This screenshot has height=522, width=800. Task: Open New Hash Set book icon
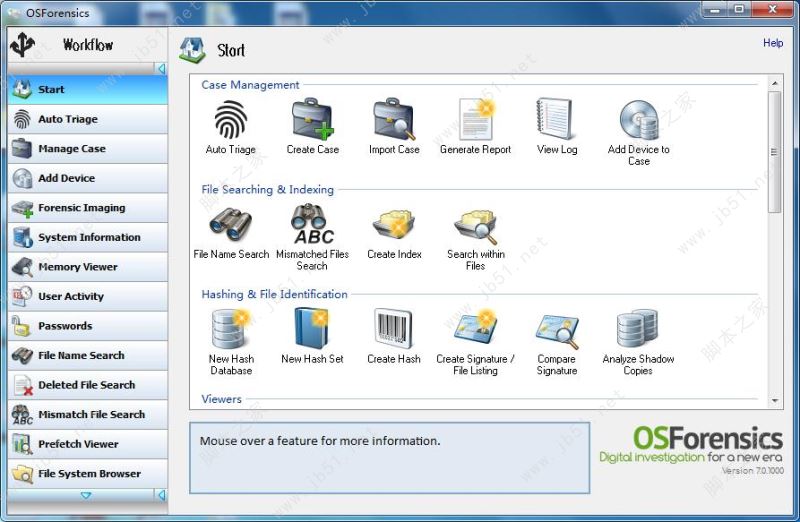point(311,328)
